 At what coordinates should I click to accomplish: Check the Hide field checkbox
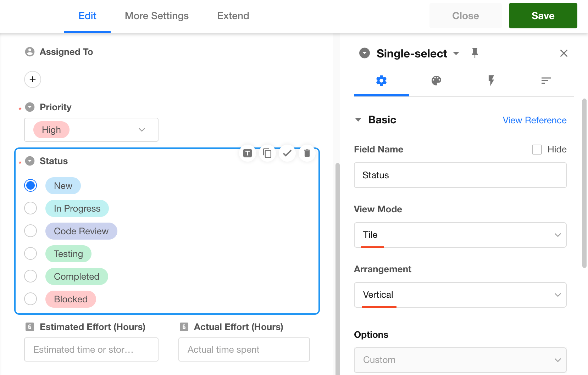tap(537, 150)
